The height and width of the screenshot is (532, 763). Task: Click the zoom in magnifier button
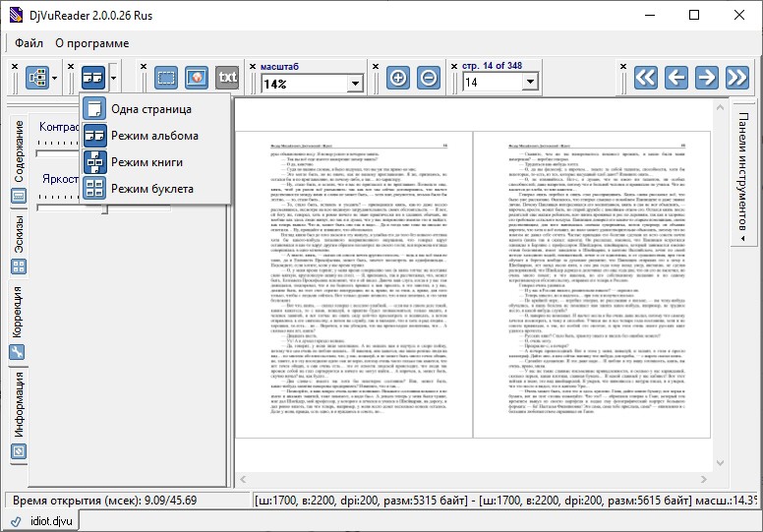coord(398,78)
